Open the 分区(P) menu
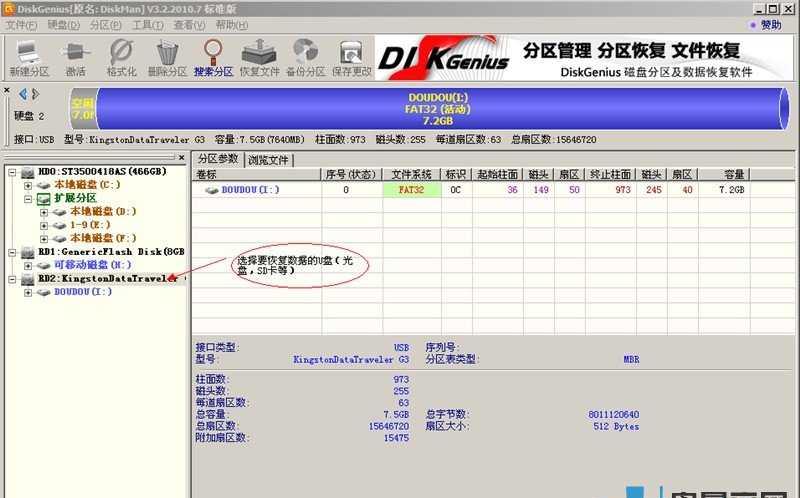The image size is (800, 498). 105,25
